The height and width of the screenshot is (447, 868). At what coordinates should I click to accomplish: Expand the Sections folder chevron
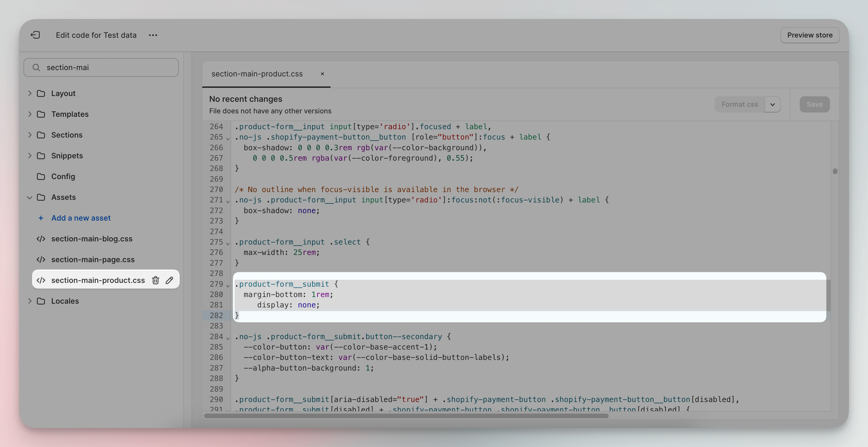coord(30,135)
